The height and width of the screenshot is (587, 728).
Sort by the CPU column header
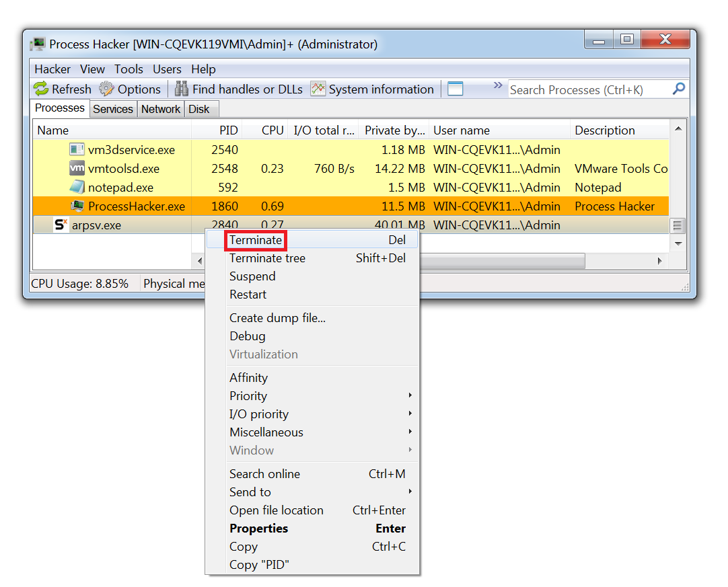[x=265, y=130]
